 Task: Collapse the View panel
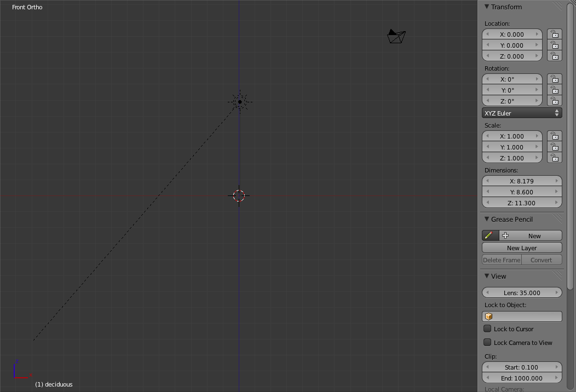[x=487, y=276]
